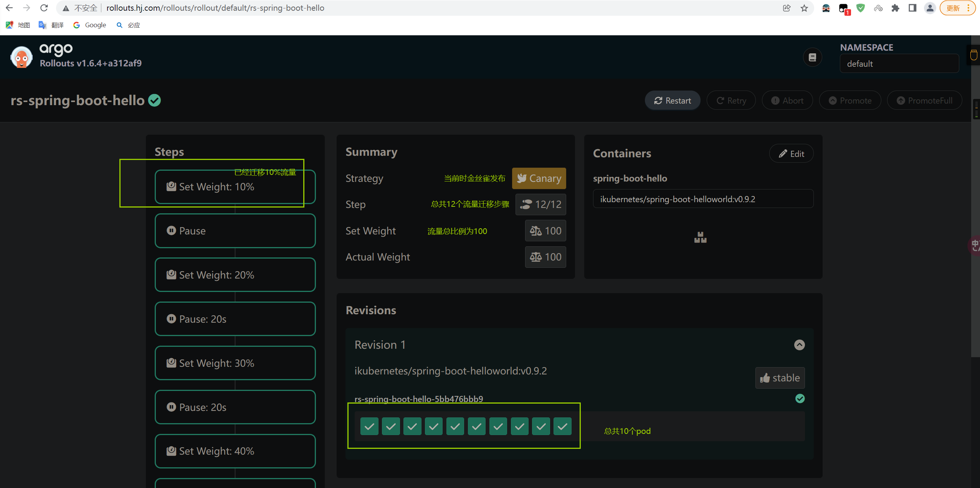
Task: Restart the rollout
Action: [673, 101]
